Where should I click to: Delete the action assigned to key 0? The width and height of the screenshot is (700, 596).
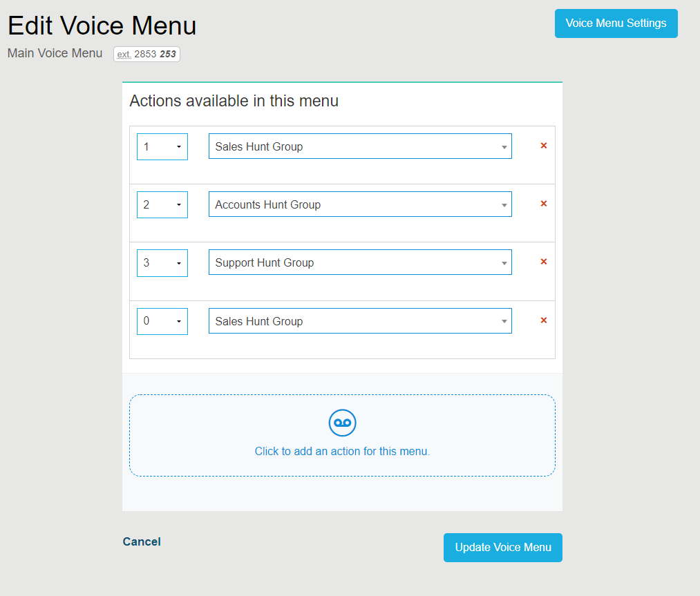(543, 320)
